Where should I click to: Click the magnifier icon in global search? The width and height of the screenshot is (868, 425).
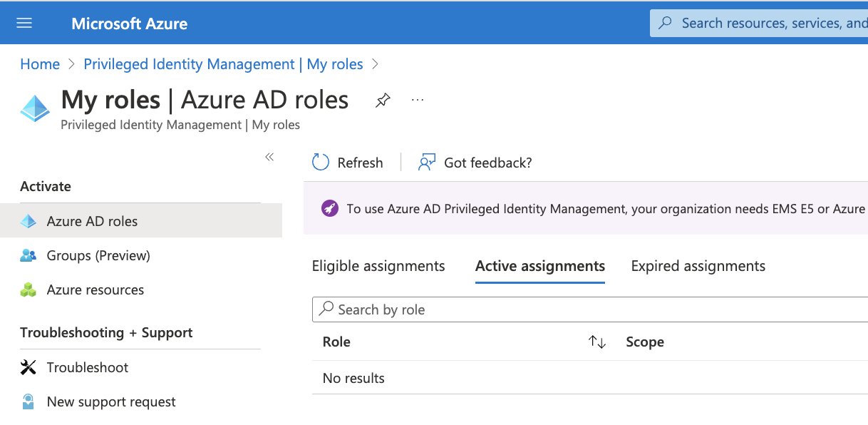tap(665, 23)
